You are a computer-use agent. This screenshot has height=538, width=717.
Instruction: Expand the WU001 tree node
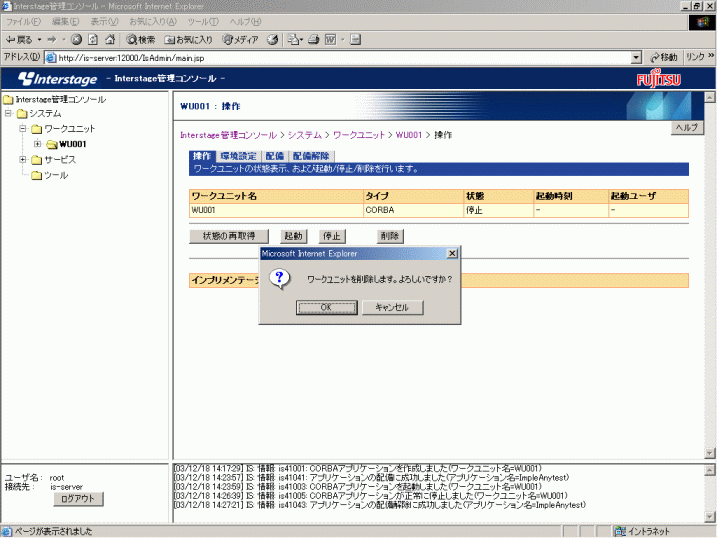pyautogui.click(x=37, y=144)
